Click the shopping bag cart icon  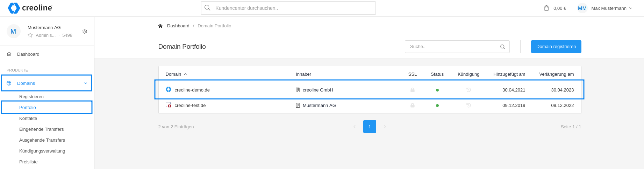click(x=546, y=8)
